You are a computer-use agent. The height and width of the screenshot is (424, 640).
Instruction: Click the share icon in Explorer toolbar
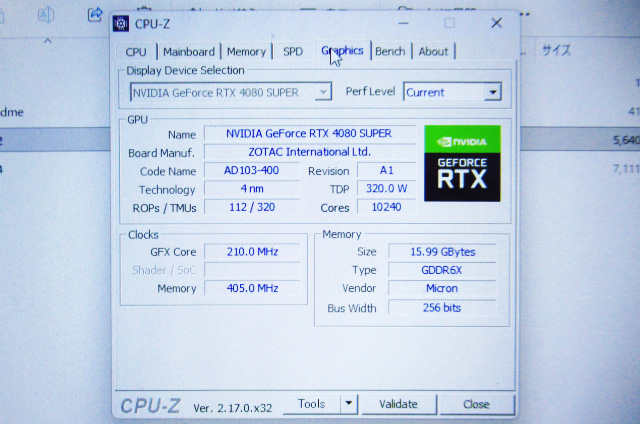tap(95, 14)
